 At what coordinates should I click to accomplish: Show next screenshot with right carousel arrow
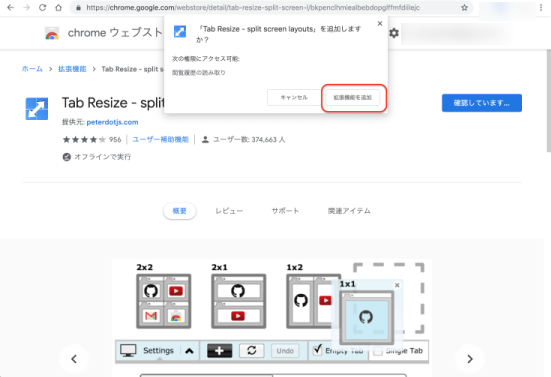coord(470,359)
